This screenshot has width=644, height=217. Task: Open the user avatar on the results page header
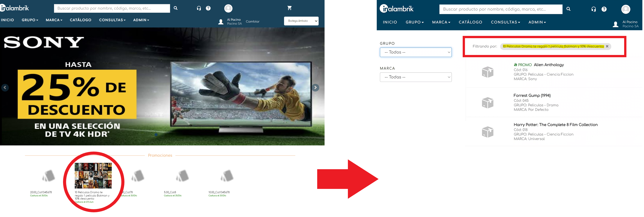[626, 9]
